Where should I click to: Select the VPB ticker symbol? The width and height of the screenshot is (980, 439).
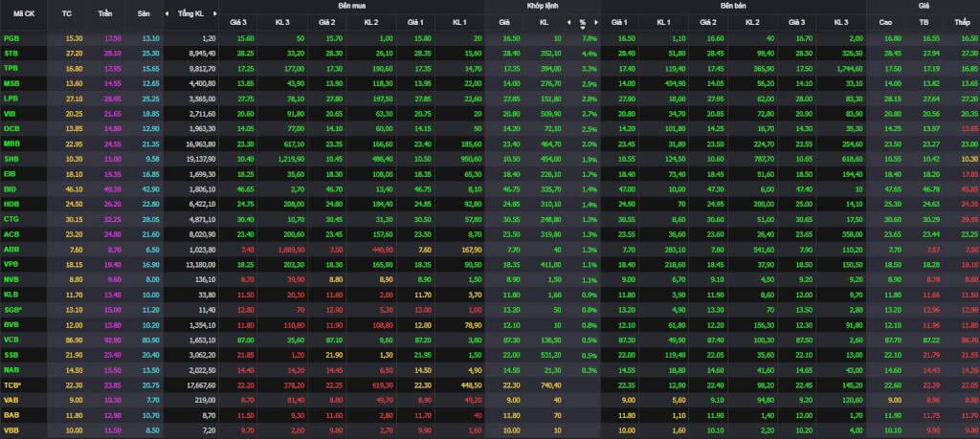click(11, 264)
